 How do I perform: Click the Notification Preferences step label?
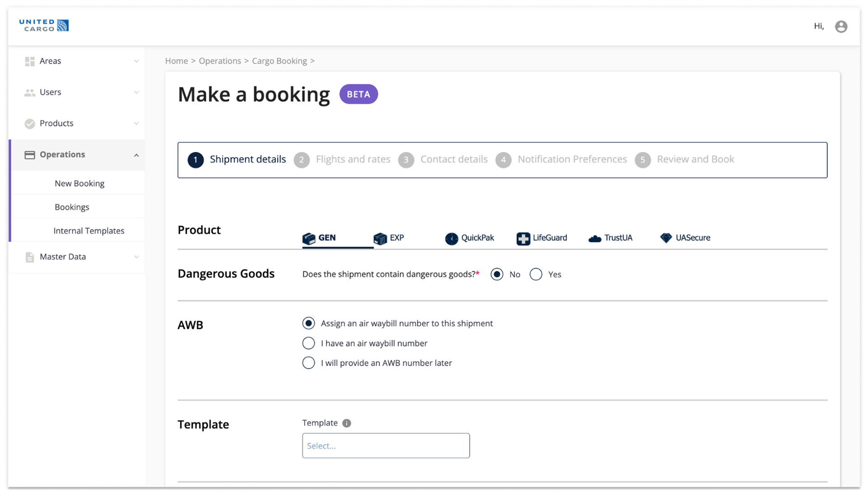point(572,160)
